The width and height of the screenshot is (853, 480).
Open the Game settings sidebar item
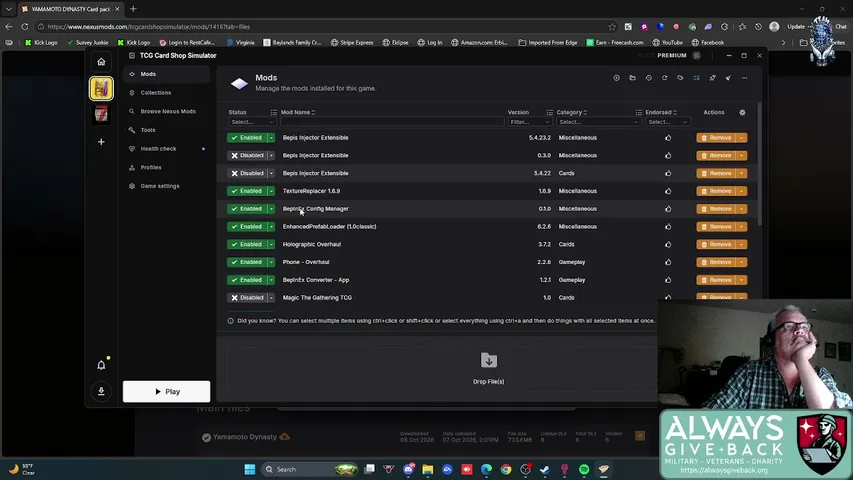pyautogui.click(x=166, y=186)
